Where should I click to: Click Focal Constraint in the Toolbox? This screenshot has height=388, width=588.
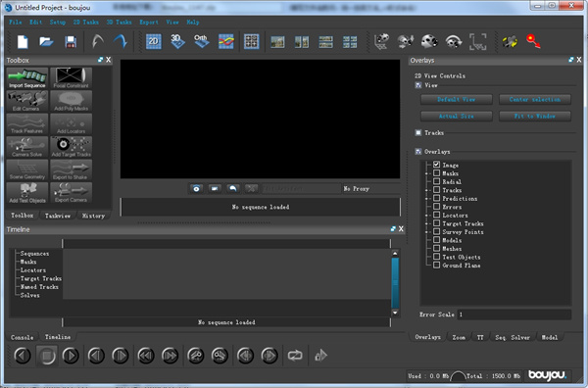(71, 78)
